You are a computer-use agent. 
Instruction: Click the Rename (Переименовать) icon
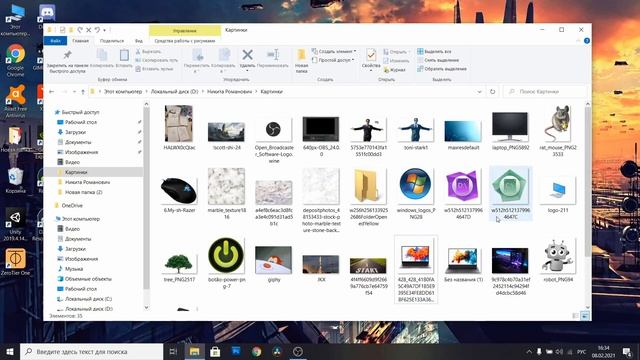(x=273, y=58)
